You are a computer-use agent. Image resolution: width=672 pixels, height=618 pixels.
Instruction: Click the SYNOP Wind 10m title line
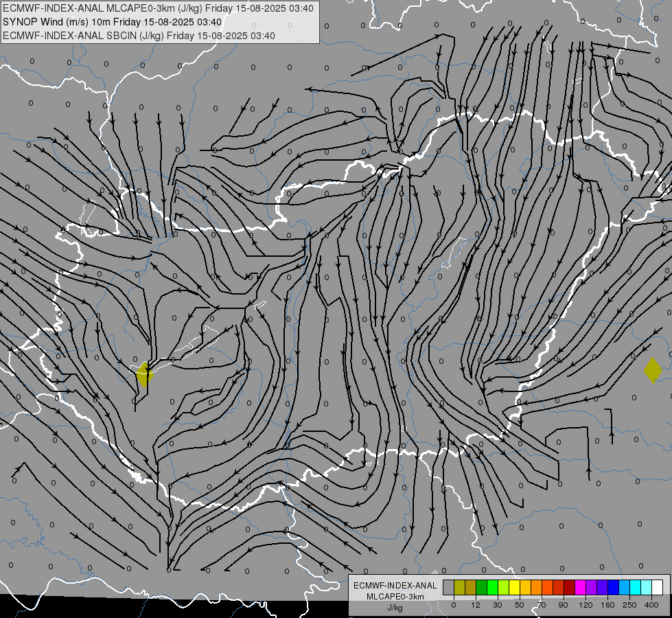pyautogui.click(x=113, y=22)
